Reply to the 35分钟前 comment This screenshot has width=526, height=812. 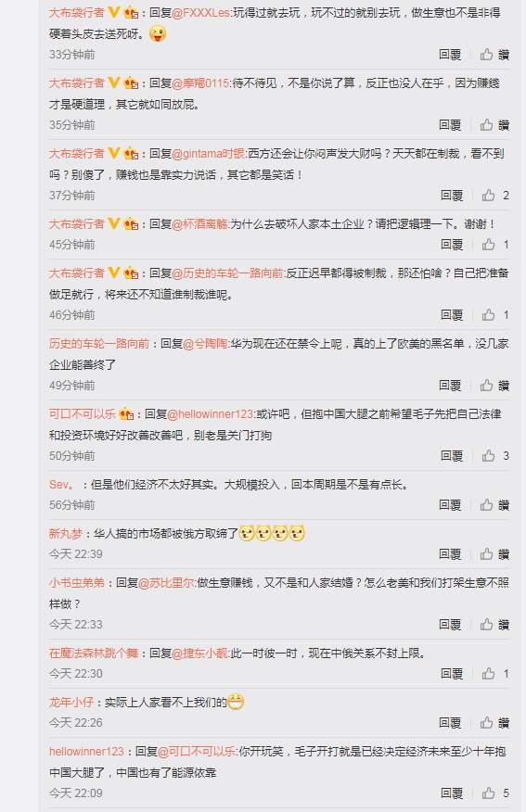point(449,125)
